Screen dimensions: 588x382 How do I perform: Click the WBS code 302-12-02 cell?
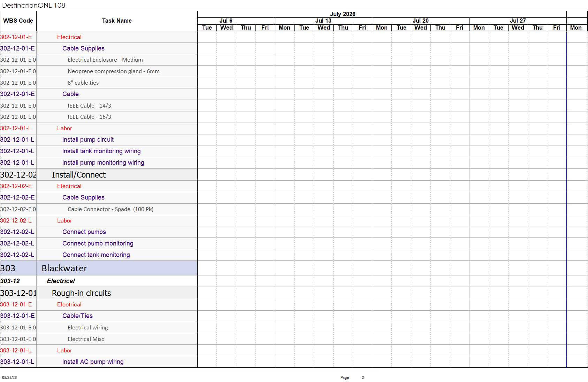pyautogui.click(x=18, y=175)
